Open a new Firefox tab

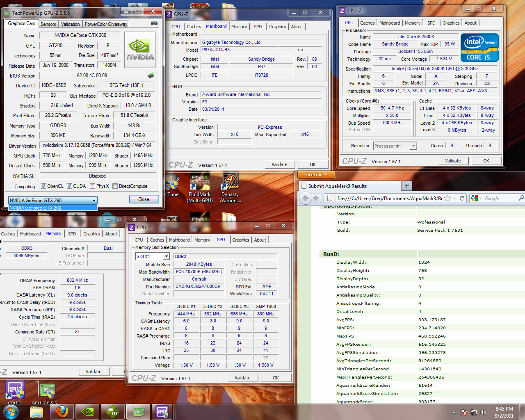[x=407, y=186]
